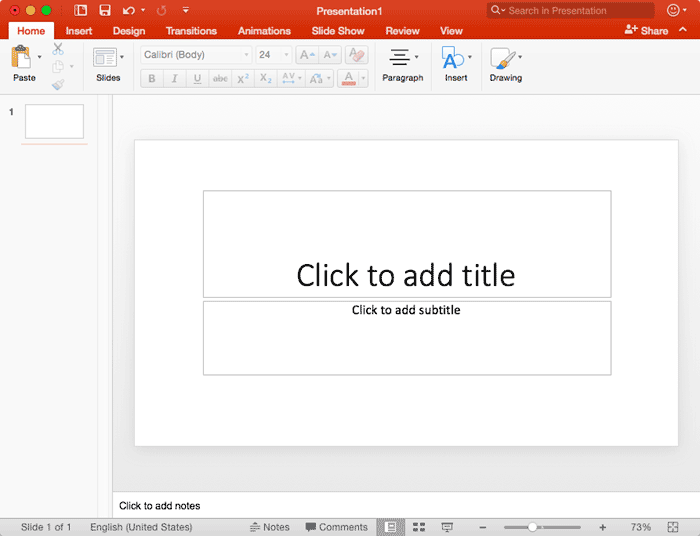Click the Cut scissors icon
This screenshot has height=536, width=700.
58,48
